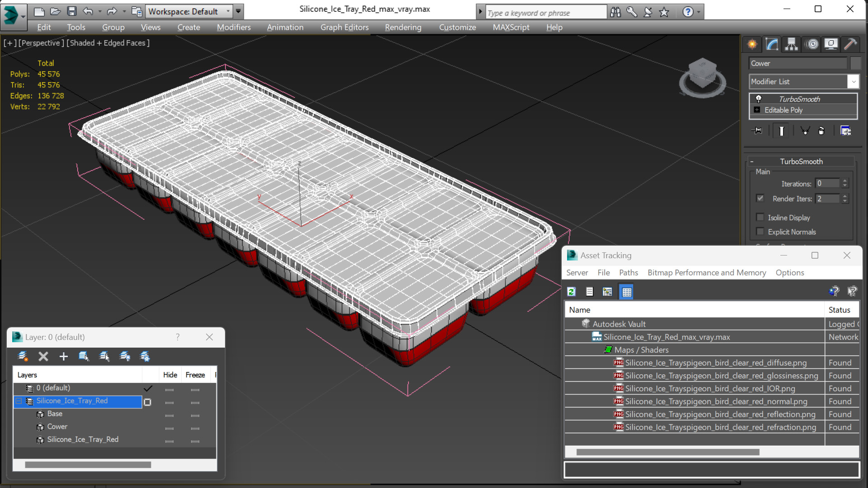Toggle Freeze for Silicone_Ice_Tray_Red layer
Screen dimensions: 868x488
(x=195, y=402)
